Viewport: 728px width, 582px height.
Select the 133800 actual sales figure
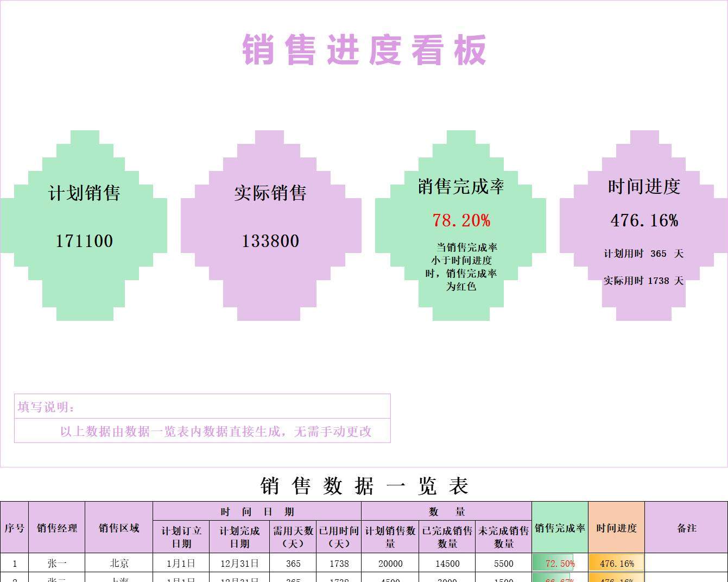pos(270,241)
